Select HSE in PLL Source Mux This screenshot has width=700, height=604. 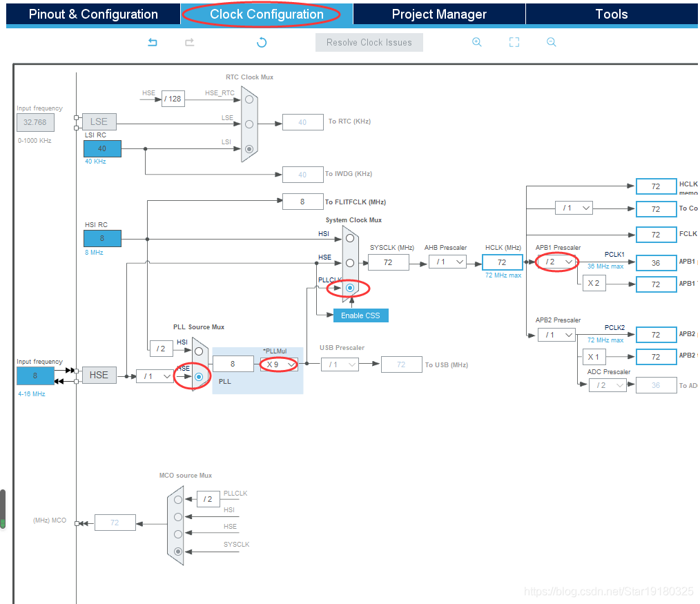point(199,376)
